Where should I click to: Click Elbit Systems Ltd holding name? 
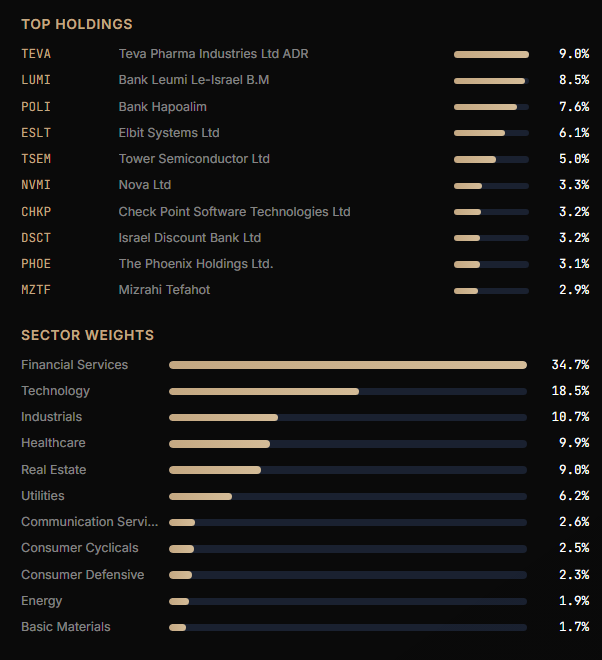(x=169, y=133)
